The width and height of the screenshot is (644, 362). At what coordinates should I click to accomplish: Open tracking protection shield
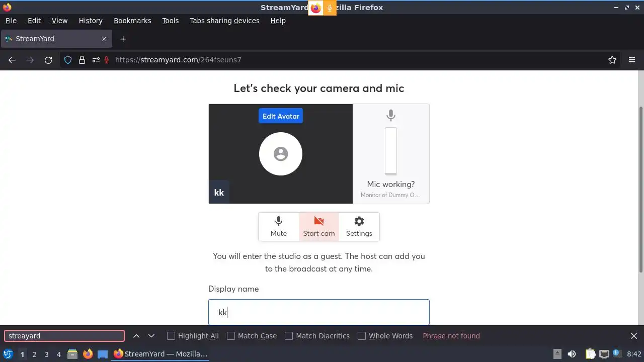[x=68, y=60]
